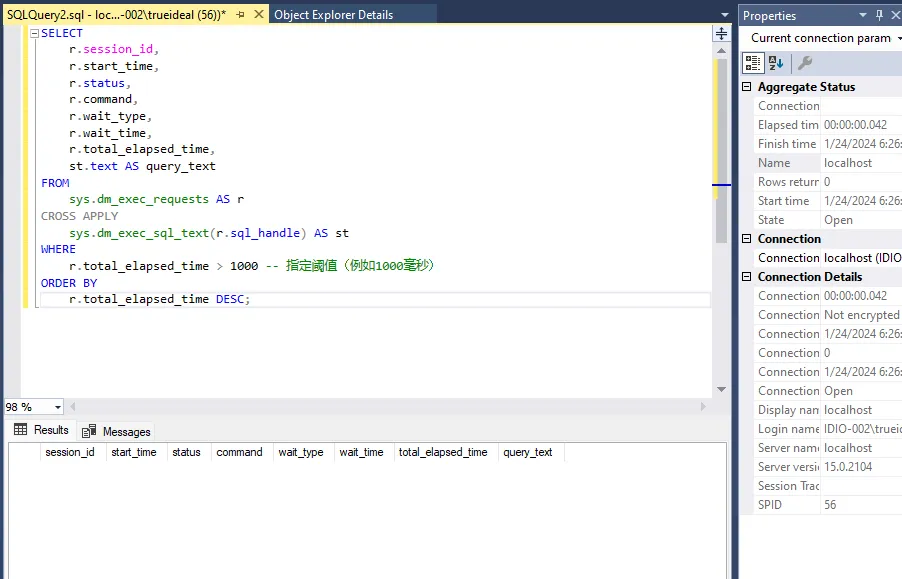Switch to the Messages tab
This screenshot has width=902, height=579.
pos(117,432)
